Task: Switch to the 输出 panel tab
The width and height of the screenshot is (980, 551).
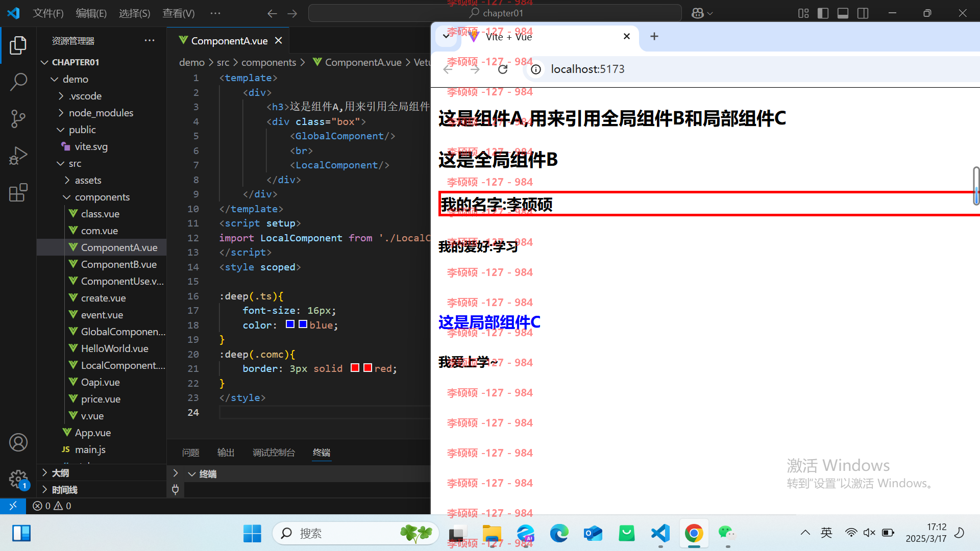Action: pos(226,453)
